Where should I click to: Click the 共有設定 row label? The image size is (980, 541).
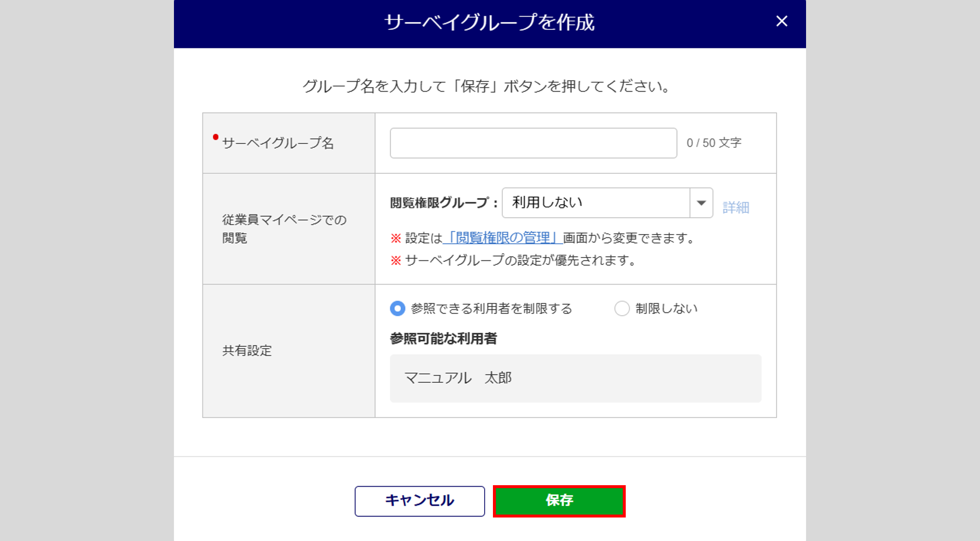pyautogui.click(x=247, y=351)
